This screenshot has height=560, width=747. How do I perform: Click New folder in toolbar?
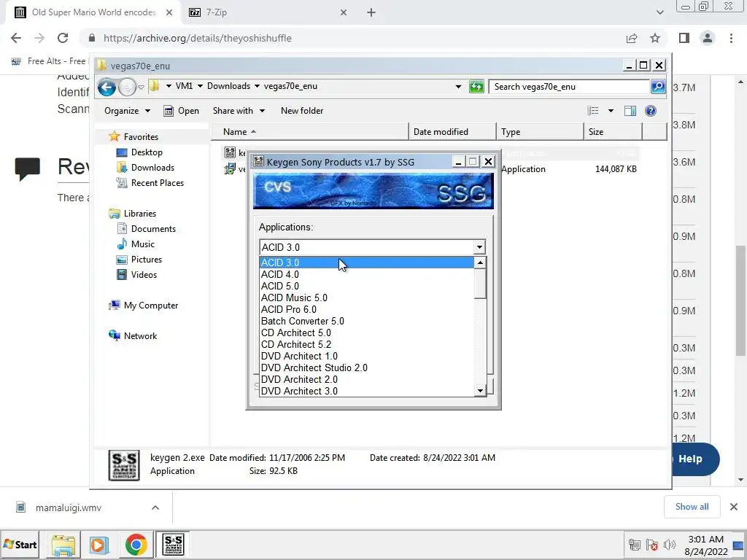(x=302, y=111)
